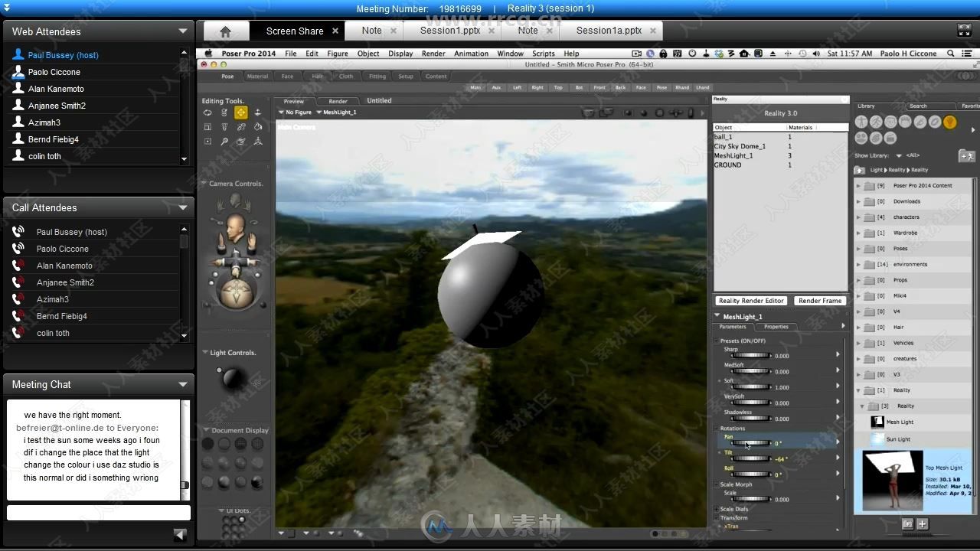Open the Scripts menu
The width and height of the screenshot is (980, 551).
click(544, 54)
